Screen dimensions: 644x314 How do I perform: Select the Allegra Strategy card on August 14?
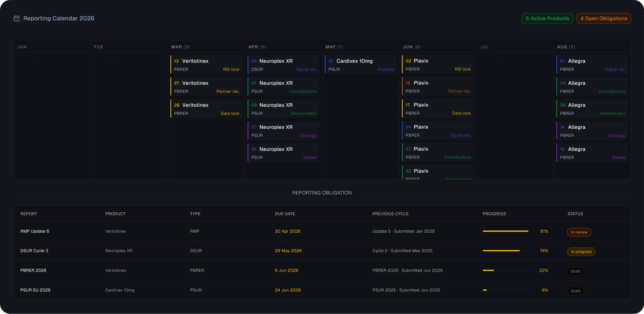592,131
